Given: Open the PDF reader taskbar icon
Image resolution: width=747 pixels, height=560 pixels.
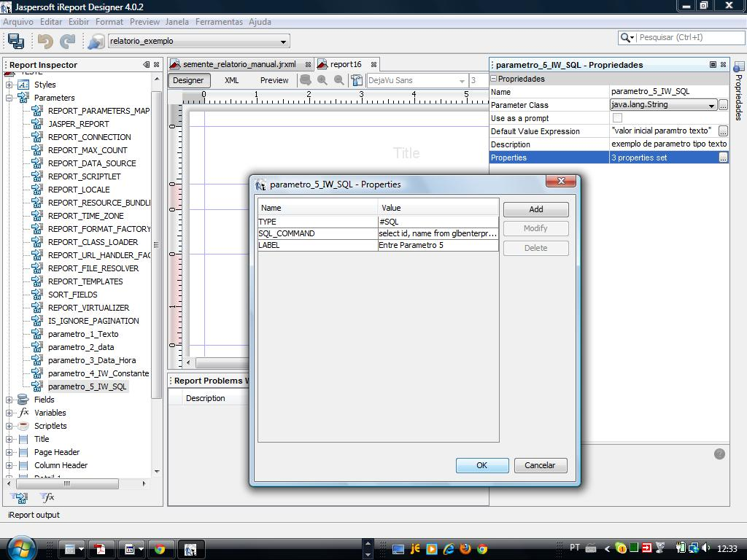Looking at the screenshot, I should [x=101, y=550].
